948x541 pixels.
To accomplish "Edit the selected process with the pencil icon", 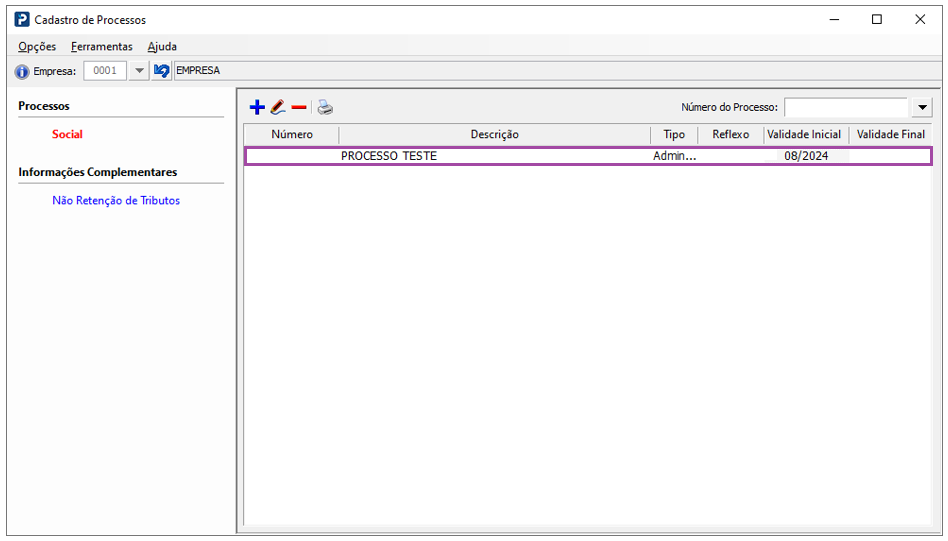I will (278, 108).
